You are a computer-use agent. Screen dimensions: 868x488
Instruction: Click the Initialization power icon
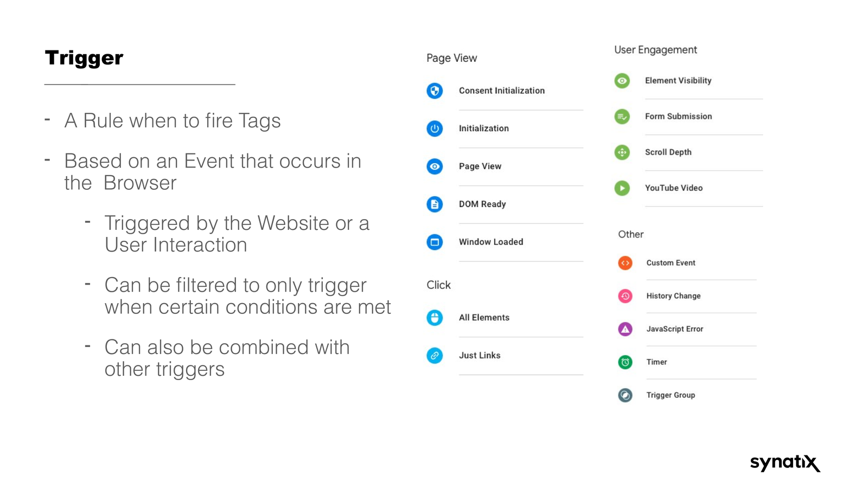point(435,129)
